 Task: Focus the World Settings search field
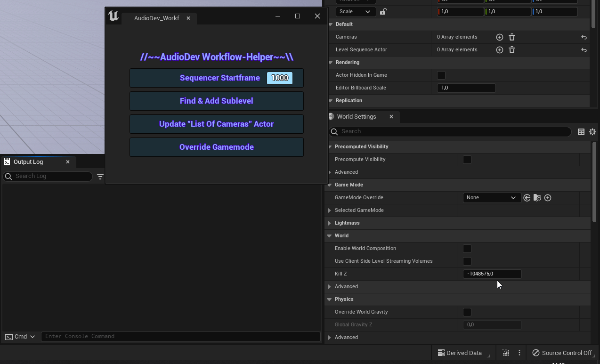450,132
